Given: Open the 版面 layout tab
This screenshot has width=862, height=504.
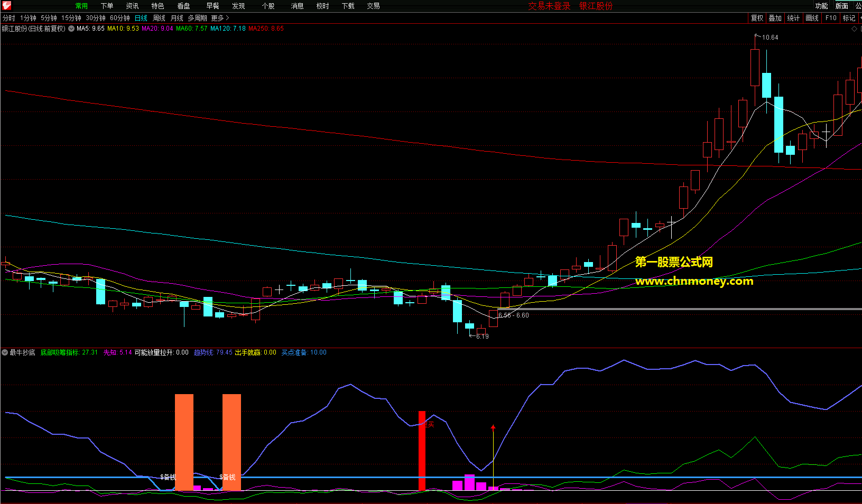Looking at the screenshot, I should [x=842, y=6].
